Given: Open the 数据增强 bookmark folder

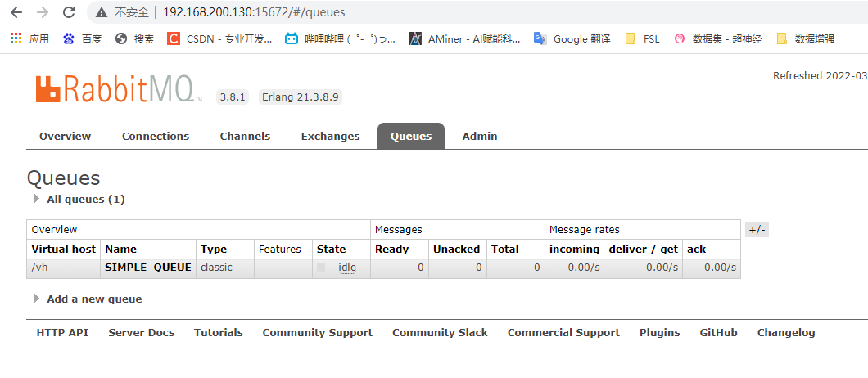Looking at the screenshot, I should pos(806,38).
